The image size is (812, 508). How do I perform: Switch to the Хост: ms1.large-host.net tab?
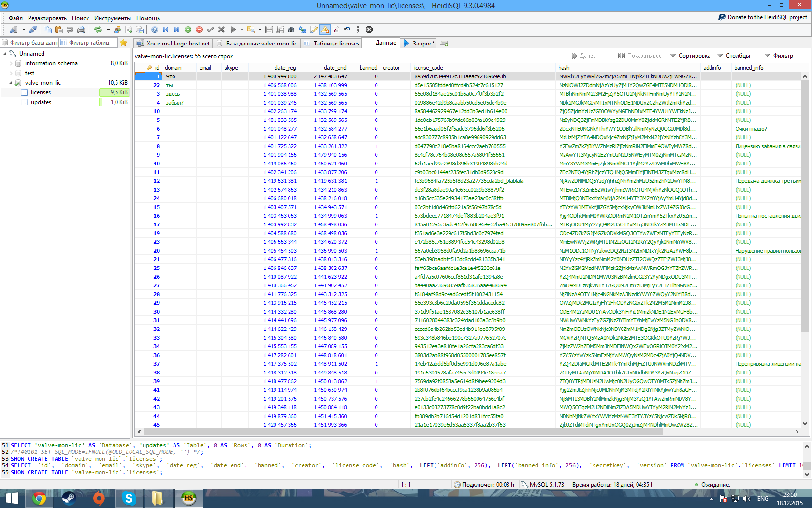[x=173, y=44]
